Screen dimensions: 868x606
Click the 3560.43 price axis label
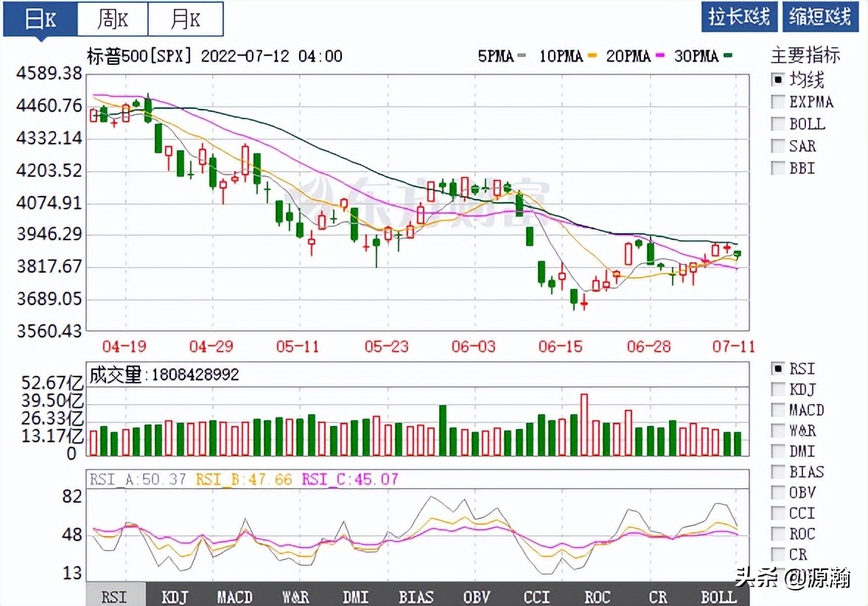pos(49,331)
